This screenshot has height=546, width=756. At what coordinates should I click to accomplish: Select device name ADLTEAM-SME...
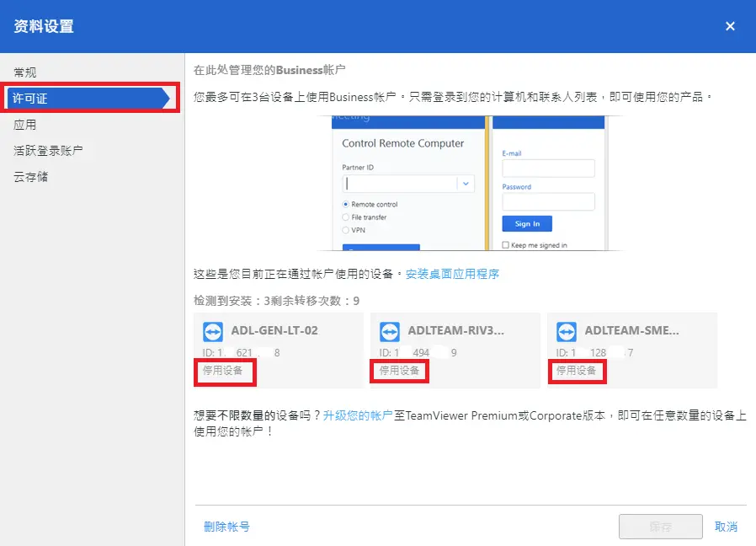coord(632,330)
